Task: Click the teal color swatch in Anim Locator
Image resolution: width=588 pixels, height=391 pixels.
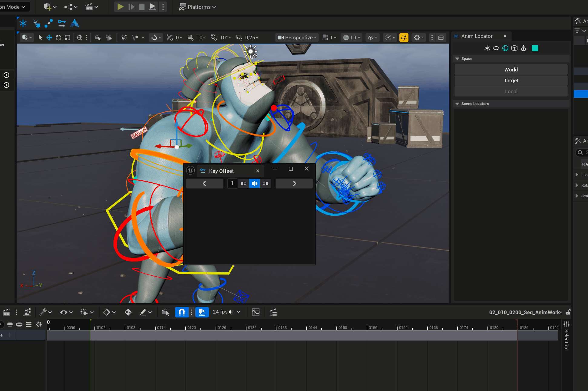Action: (535, 48)
